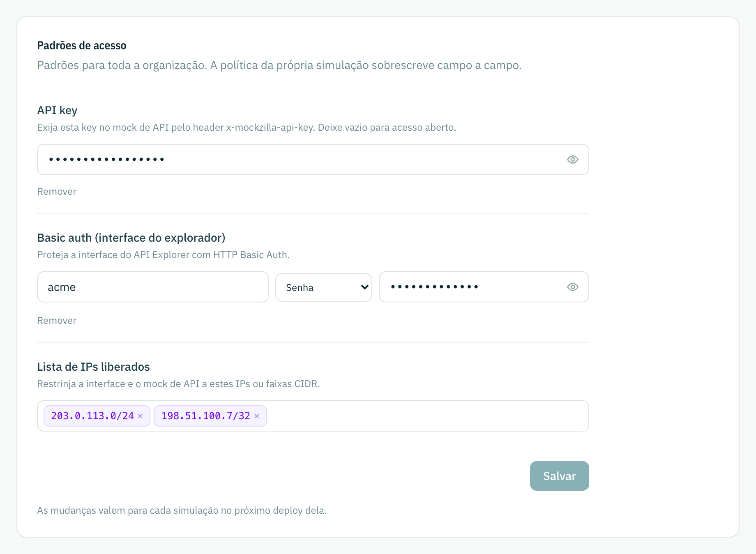Click Remover under Basic auth
The height and width of the screenshot is (554, 756).
(57, 321)
